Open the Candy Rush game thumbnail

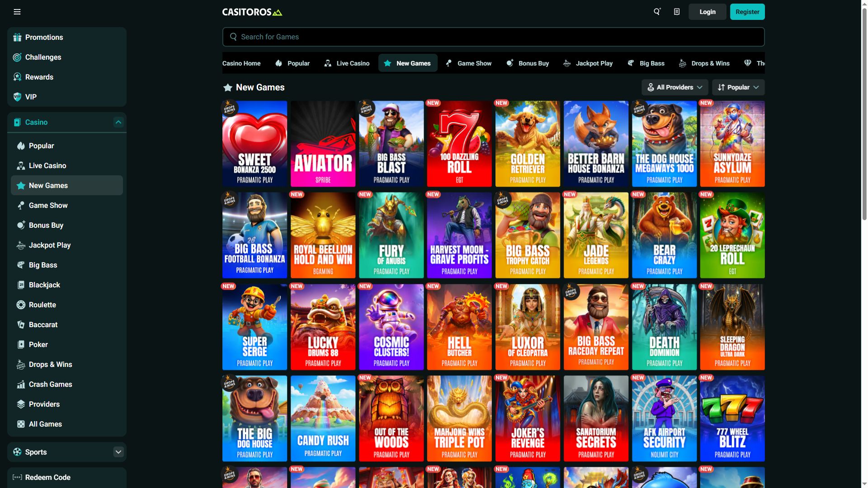click(x=323, y=418)
